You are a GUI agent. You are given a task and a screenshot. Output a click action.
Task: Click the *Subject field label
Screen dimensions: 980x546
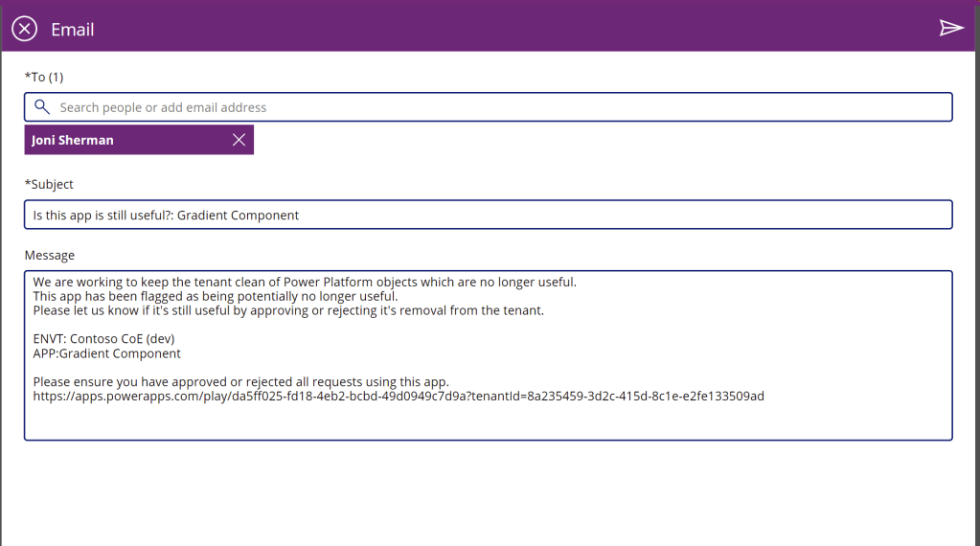tap(49, 184)
